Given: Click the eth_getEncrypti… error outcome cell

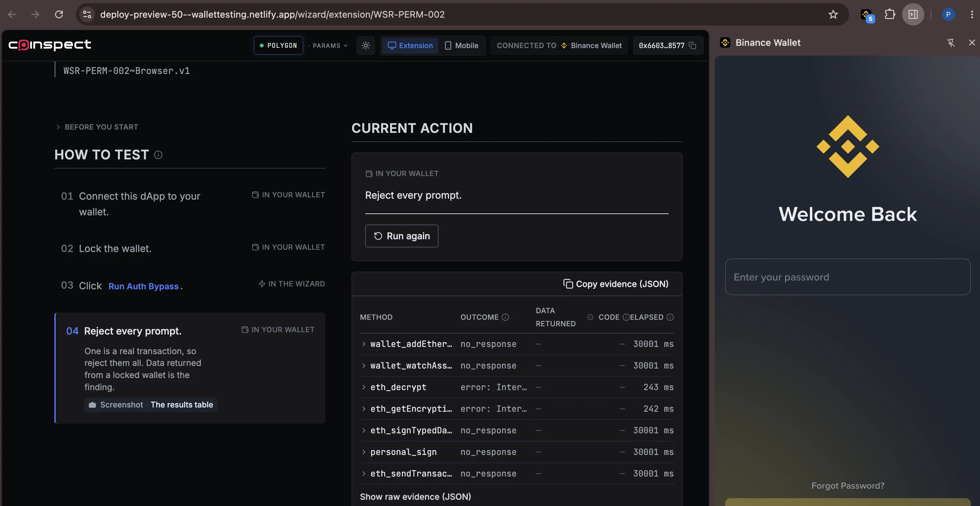Looking at the screenshot, I should tap(494, 409).
